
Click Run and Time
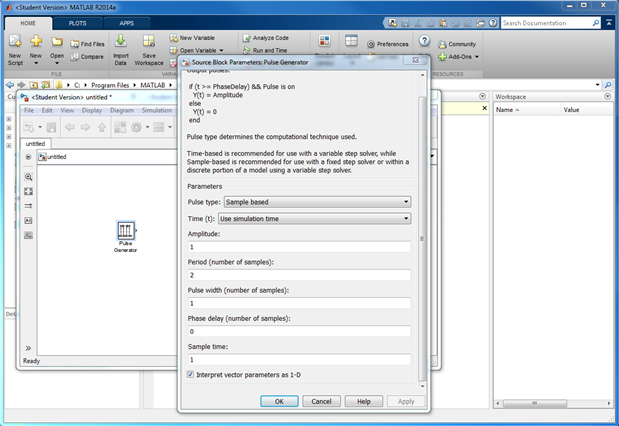point(265,50)
